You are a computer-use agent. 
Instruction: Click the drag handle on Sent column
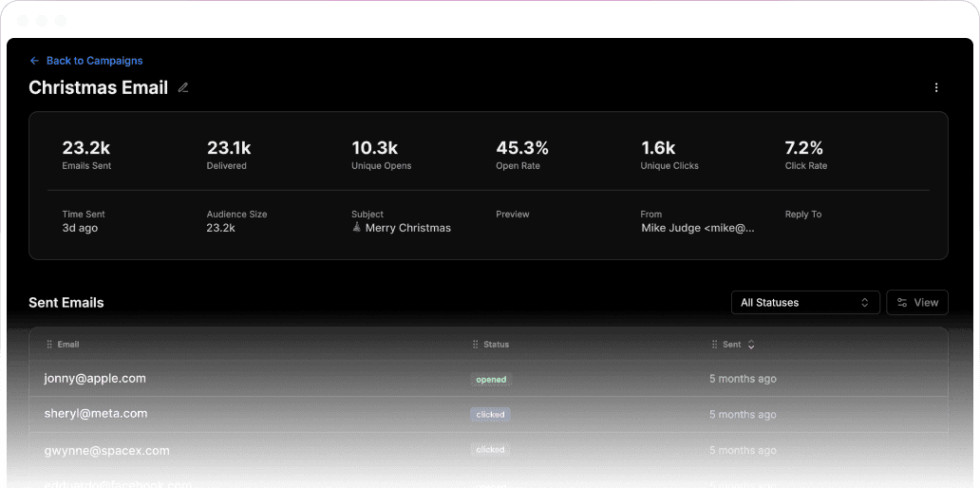coord(714,345)
